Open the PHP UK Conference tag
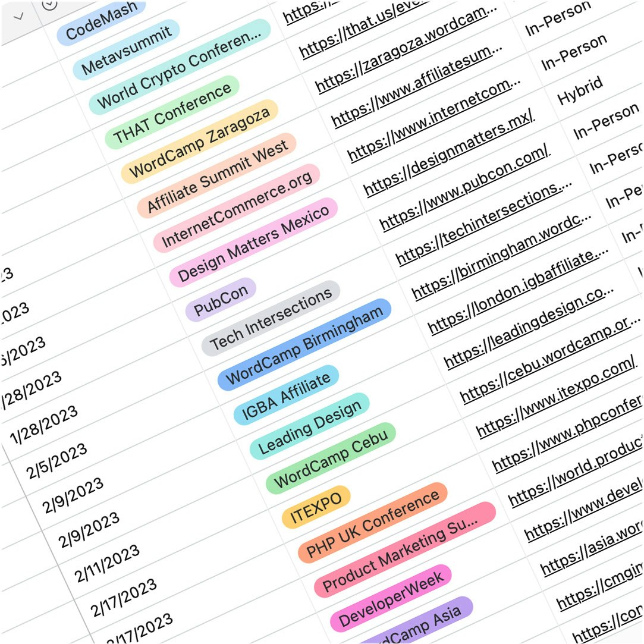The image size is (644, 644). tap(372, 523)
